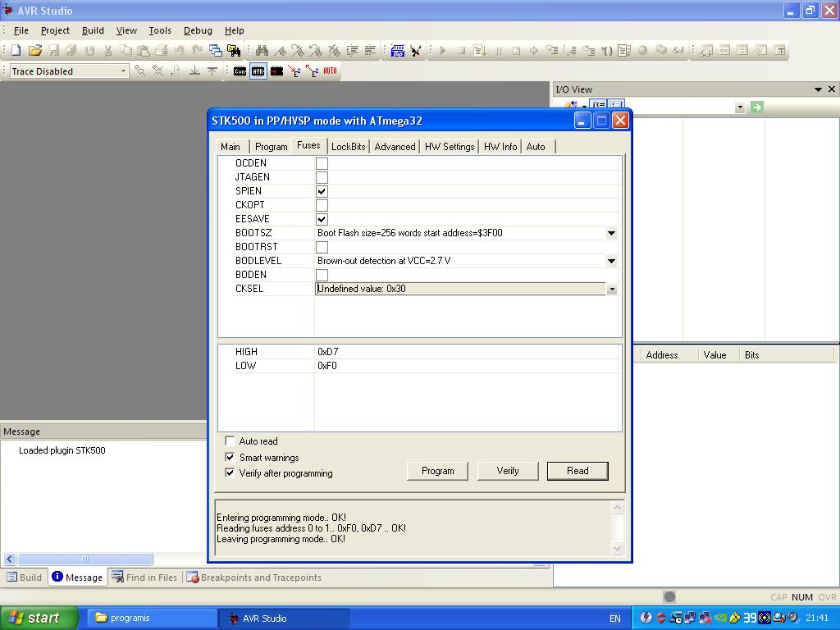Click the Toggle Watch window icon
The height and width of the screenshot is (630, 840).
tap(706, 50)
